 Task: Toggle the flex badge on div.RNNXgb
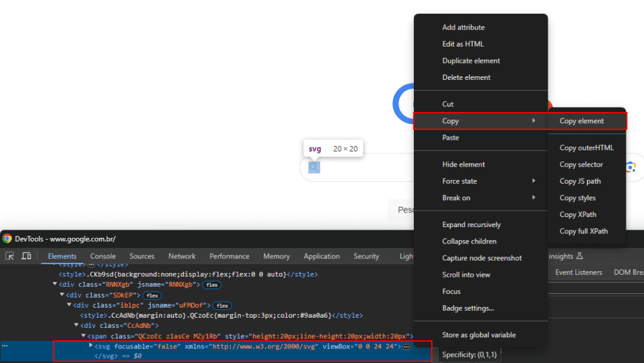[211, 284]
